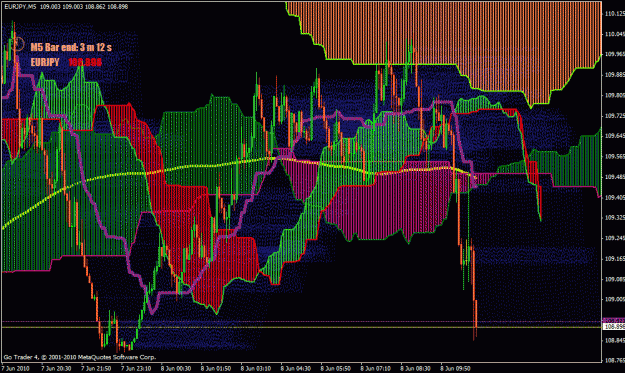Click the '8 Jun 05:50' time axis label
Viewport: 625px width, 373px height.
(335, 369)
